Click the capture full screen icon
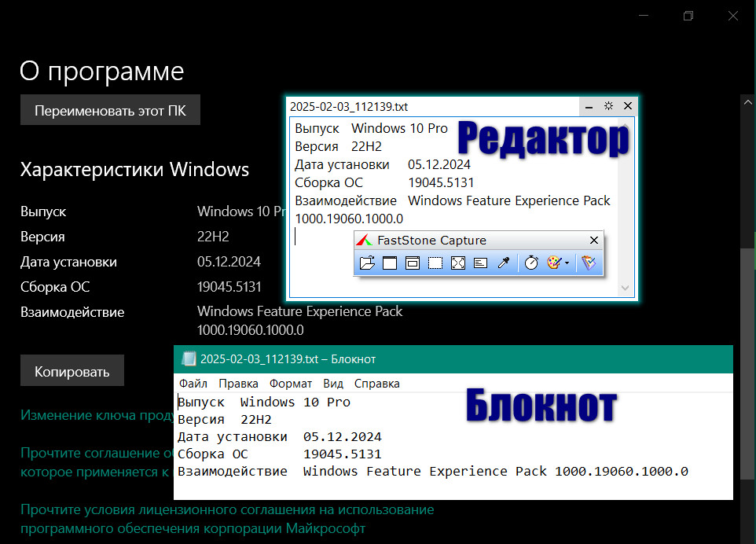The image size is (756, 544). [x=458, y=263]
